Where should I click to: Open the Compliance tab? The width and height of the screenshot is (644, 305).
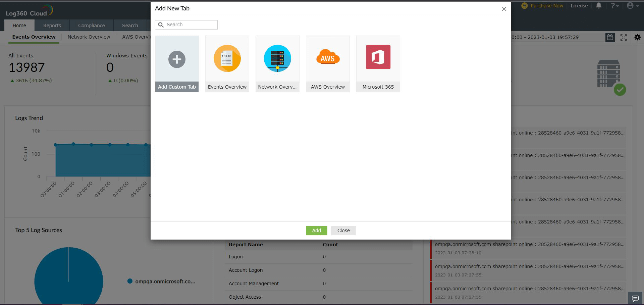[x=92, y=26]
